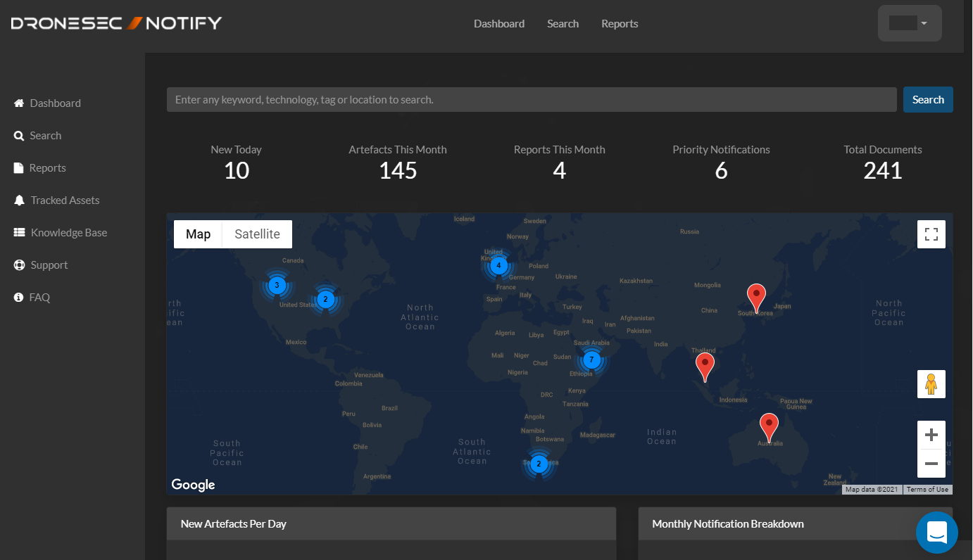Open Knowledge Base in sidebar
Screen dimensions: 973x560
click(x=69, y=233)
